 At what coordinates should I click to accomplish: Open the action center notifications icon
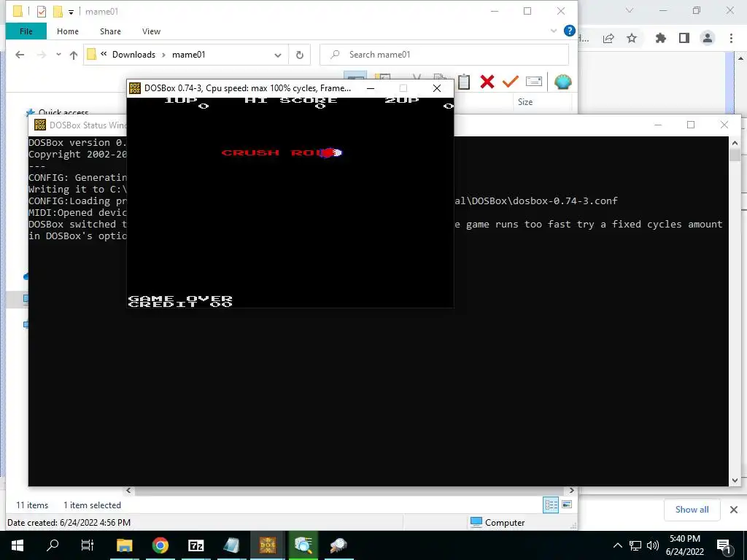[724, 545]
